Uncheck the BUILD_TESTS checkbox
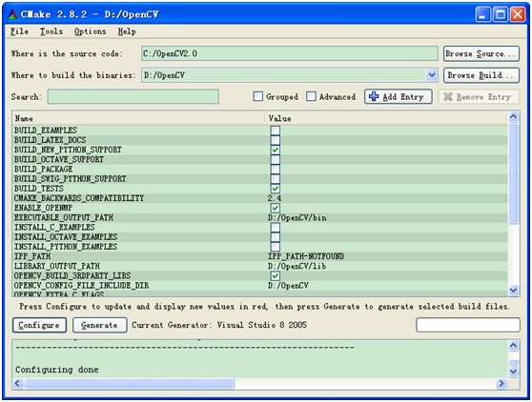Screen dimensions: 532x402 pos(276,189)
